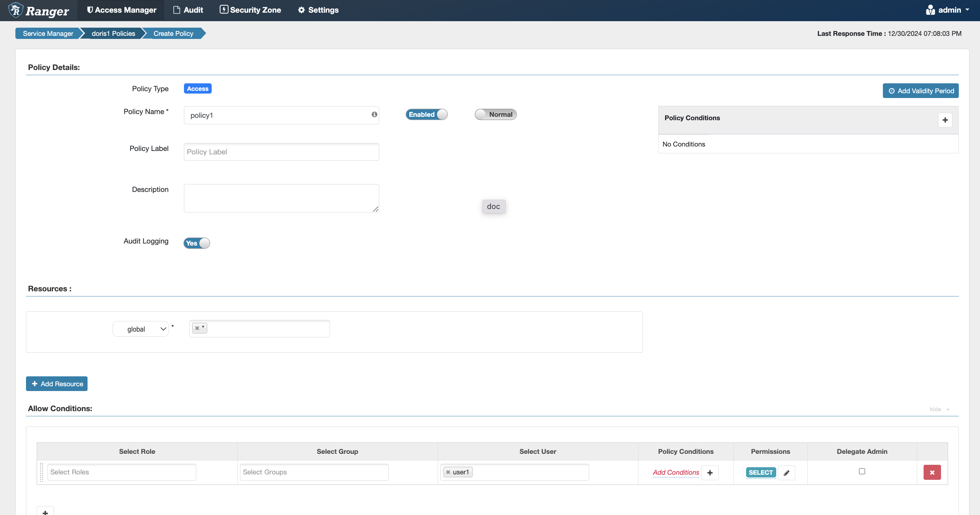980x515 pixels.
Task: Click the pencil icon to edit permissions
Action: 786,473
